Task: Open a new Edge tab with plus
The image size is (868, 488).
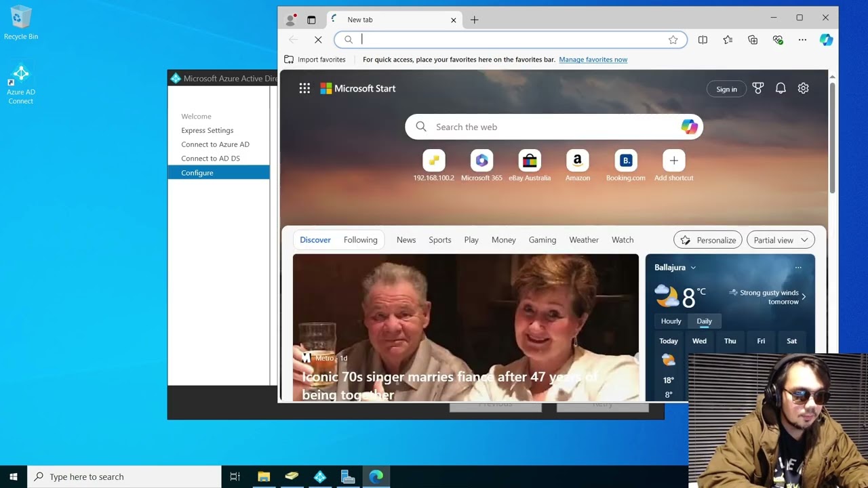Action: click(x=475, y=20)
